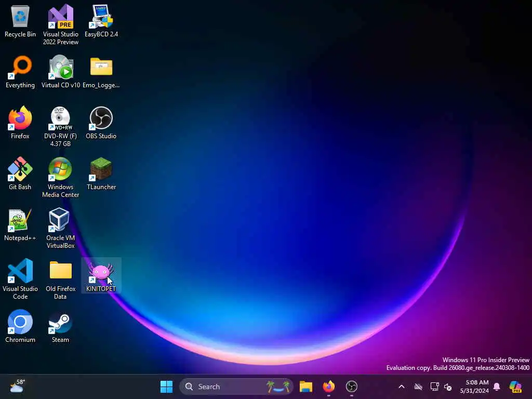532x399 pixels.
Task: Expand the hidden system tray icons chevron
Action: pyautogui.click(x=402, y=387)
